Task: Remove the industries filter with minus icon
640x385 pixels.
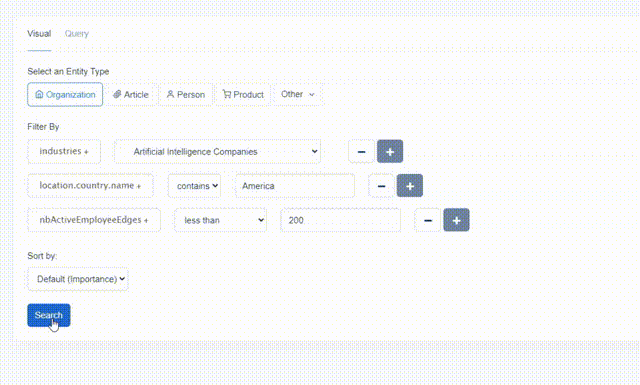Action: tap(361, 151)
